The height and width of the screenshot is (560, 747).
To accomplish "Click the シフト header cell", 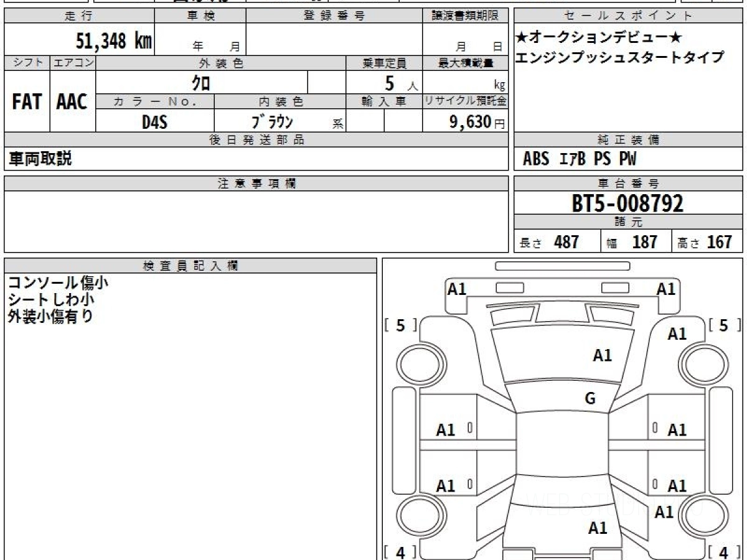I will pyautogui.click(x=27, y=63).
